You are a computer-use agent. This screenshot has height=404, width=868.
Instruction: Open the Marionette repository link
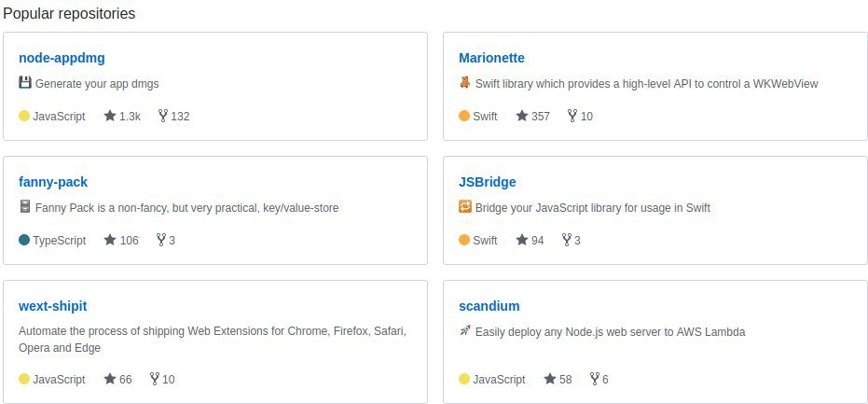pos(491,58)
